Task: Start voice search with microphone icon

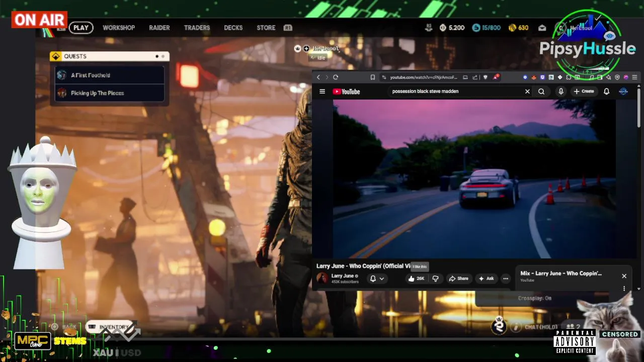Action: [x=561, y=92]
